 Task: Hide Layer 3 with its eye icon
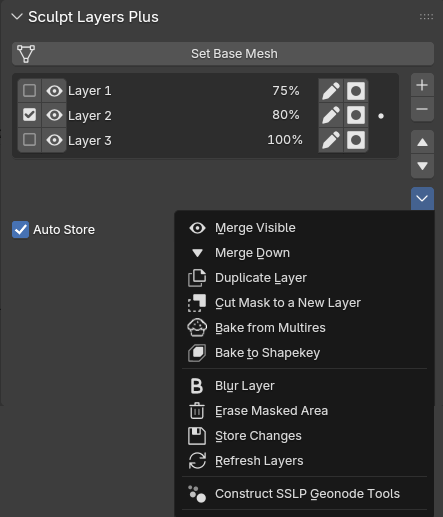54,140
